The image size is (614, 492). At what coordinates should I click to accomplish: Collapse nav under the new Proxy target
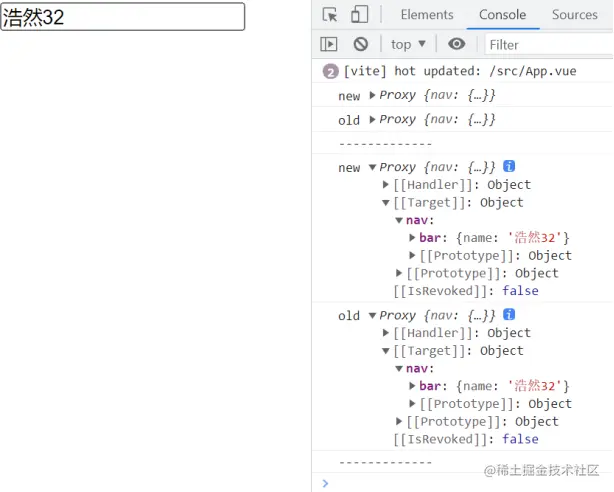(x=399, y=220)
